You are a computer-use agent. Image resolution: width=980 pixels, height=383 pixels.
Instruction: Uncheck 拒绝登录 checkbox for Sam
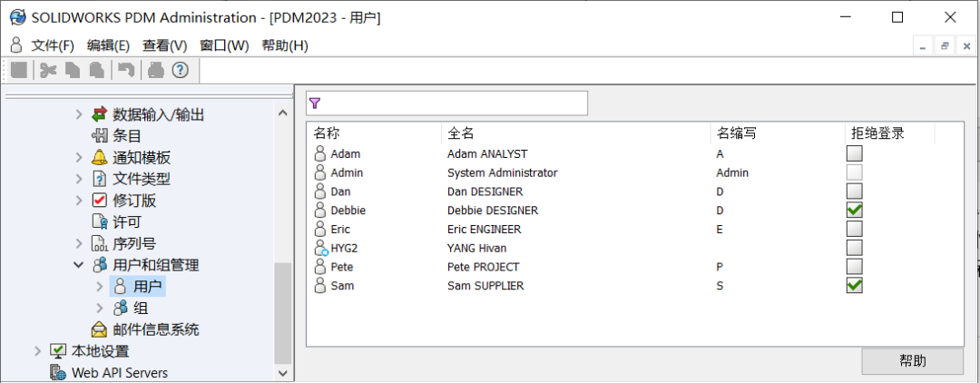tap(854, 285)
